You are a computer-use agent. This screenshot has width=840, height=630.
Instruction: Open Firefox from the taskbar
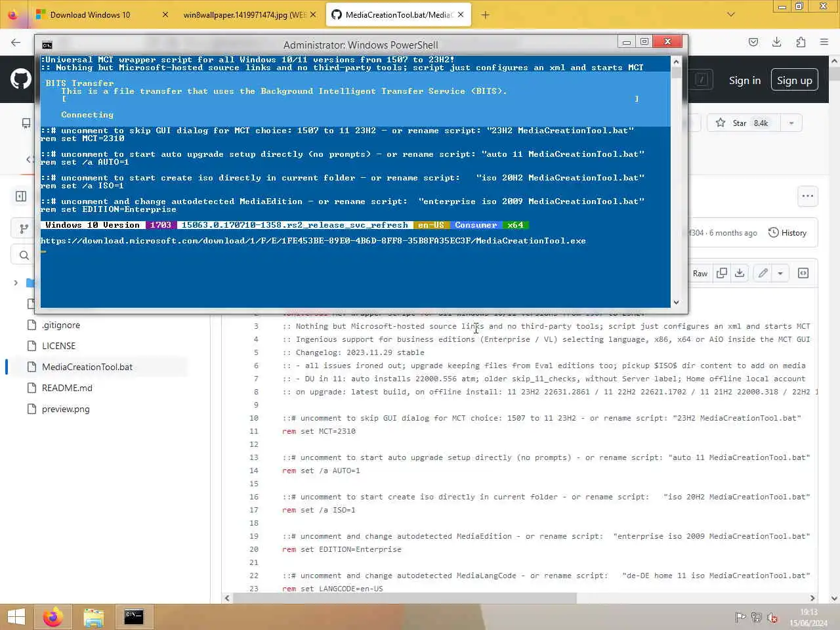[52, 617]
